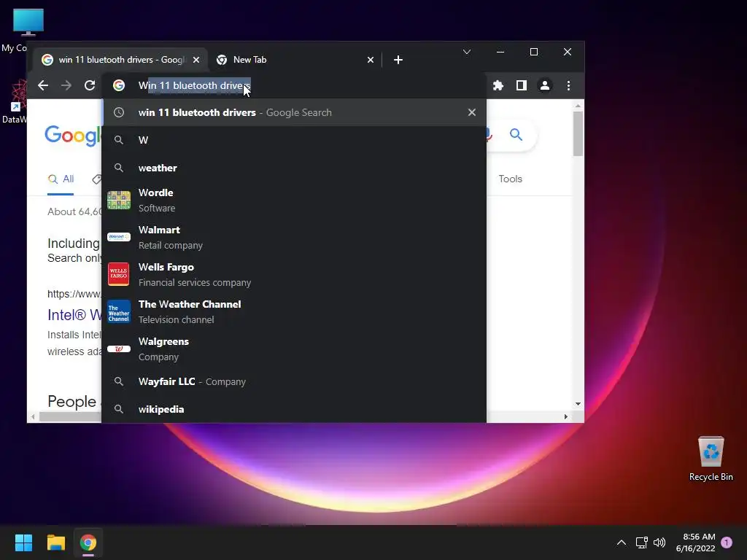
Task: Click the scroll down arrow
Action: pos(578,404)
